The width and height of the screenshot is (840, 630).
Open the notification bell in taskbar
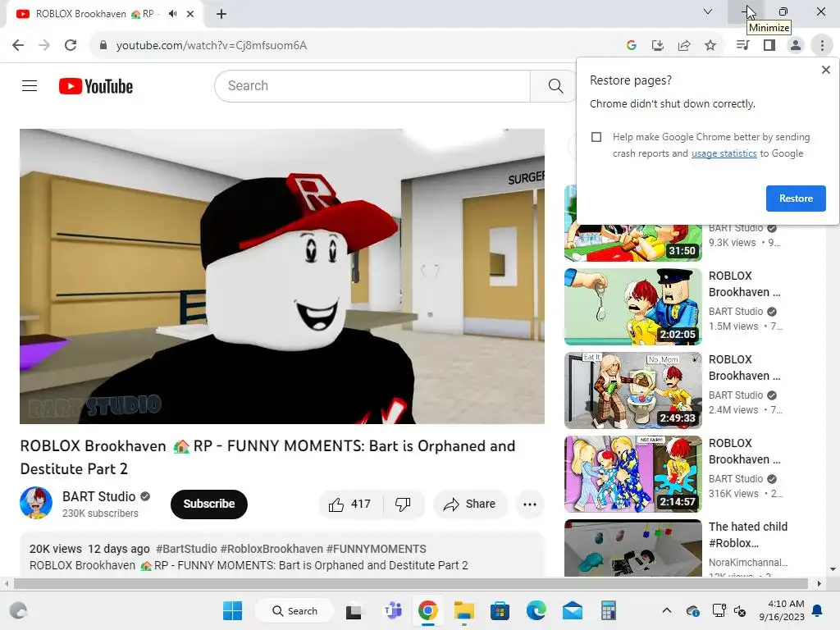[x=818, y=610]
